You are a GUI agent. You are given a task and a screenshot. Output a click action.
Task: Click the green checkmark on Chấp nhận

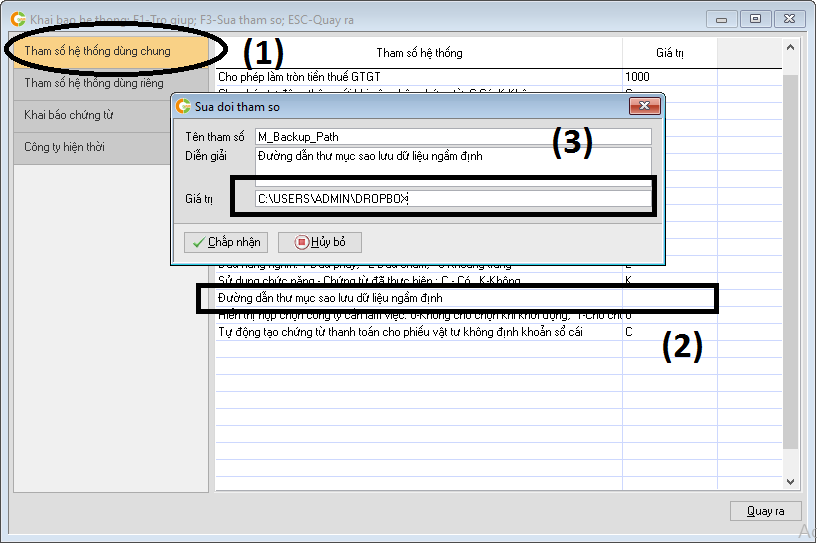point(197,243)
